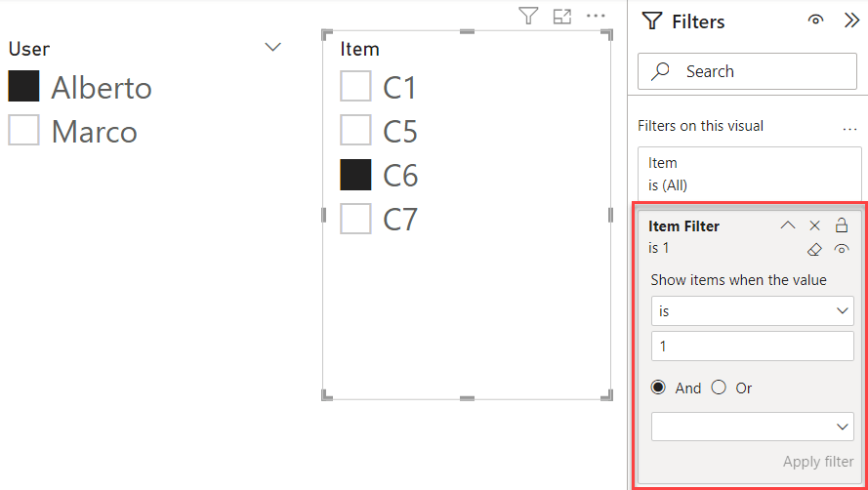This screenshot has height=490, width=868.
Task: Open more options ellipsis on Item visual
Action: (596, 16)
